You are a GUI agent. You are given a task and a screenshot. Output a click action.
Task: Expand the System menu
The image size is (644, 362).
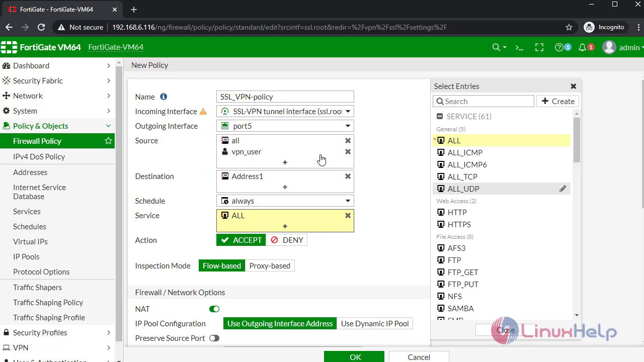pos(57,111)
